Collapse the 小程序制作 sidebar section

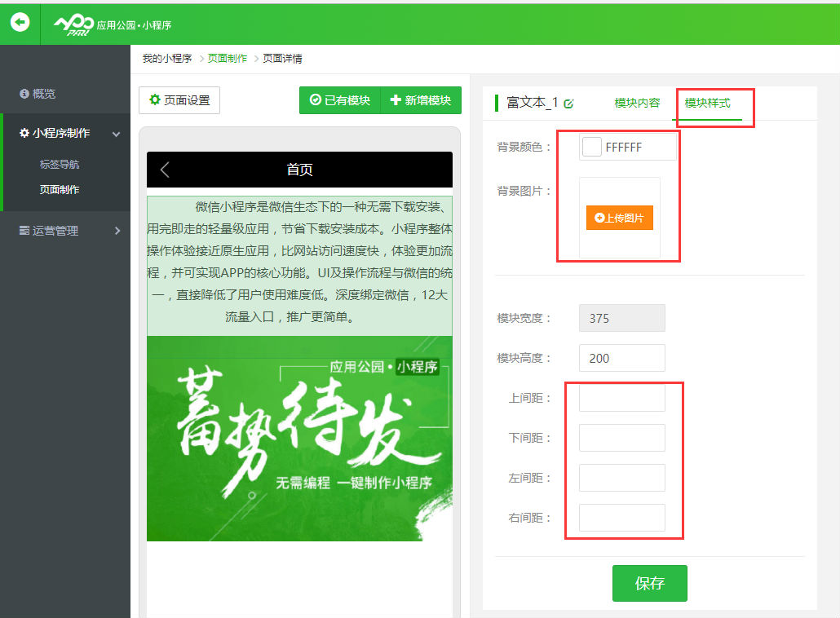pos(116,134)
